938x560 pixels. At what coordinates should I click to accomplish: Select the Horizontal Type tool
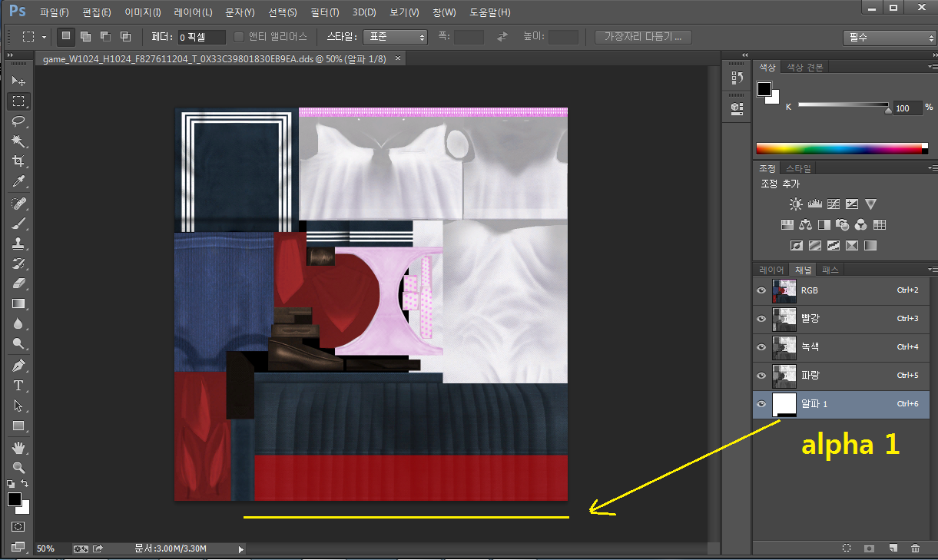[19, 386]
